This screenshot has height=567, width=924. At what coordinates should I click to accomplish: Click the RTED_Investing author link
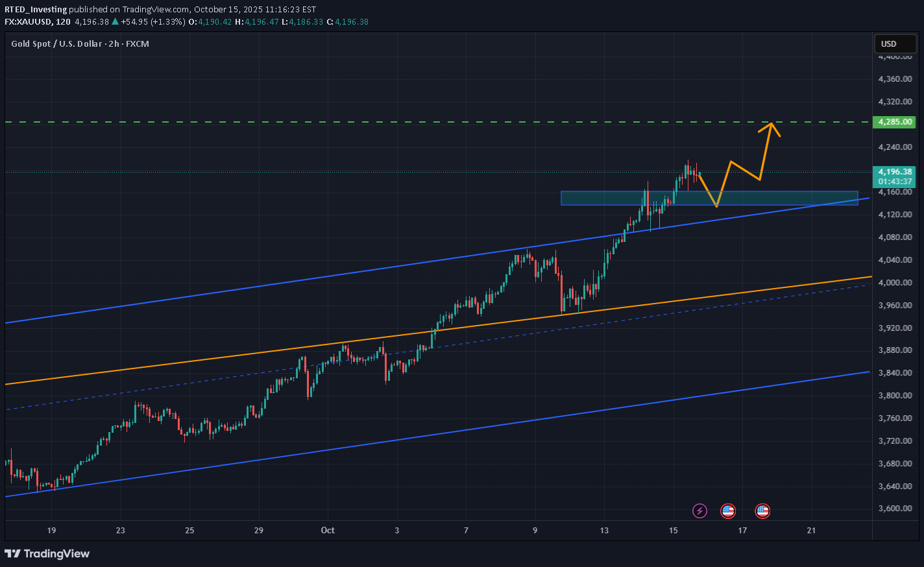[x=36, y=9]
